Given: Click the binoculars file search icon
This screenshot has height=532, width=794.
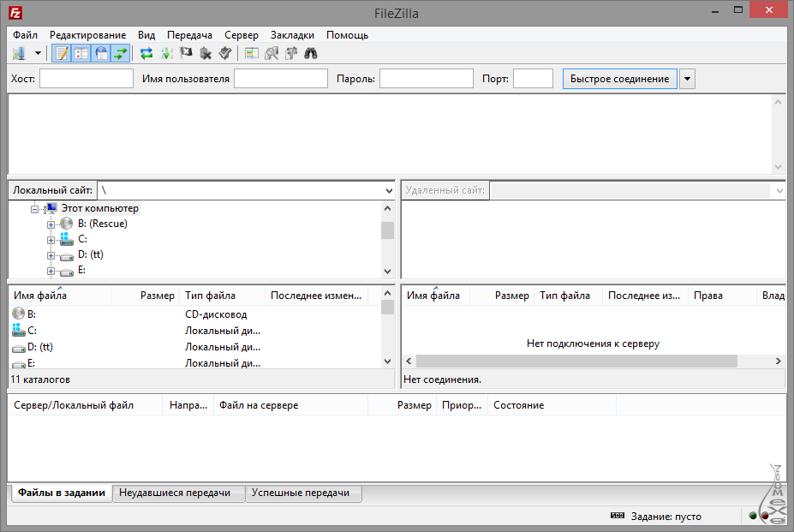Looking at the screenshot, I should tap(310, 53).
